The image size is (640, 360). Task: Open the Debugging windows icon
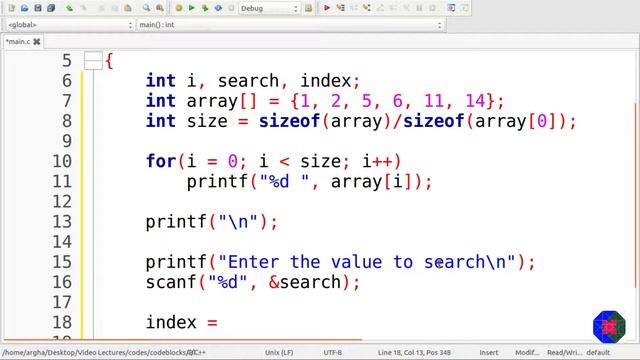pos(451,8)
